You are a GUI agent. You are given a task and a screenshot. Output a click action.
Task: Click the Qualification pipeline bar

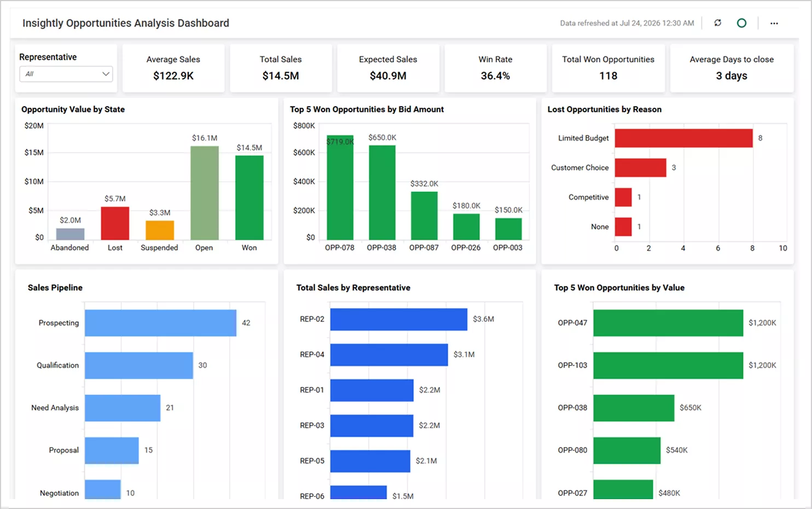click(x=139, y=365)
